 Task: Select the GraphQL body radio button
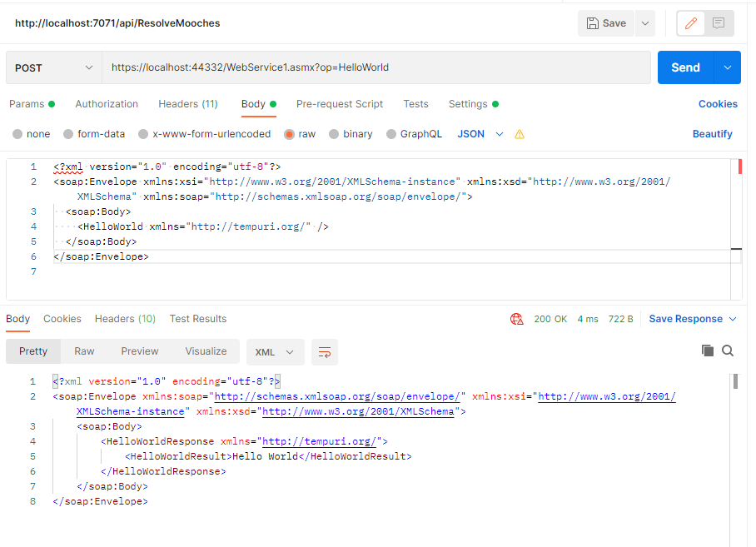click(391, 134)
